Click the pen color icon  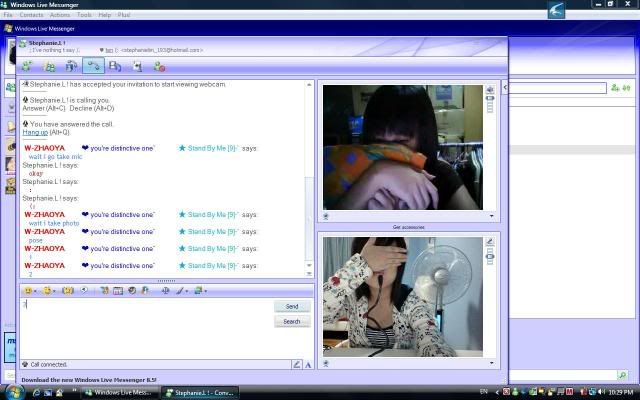[x=180, y=291]
